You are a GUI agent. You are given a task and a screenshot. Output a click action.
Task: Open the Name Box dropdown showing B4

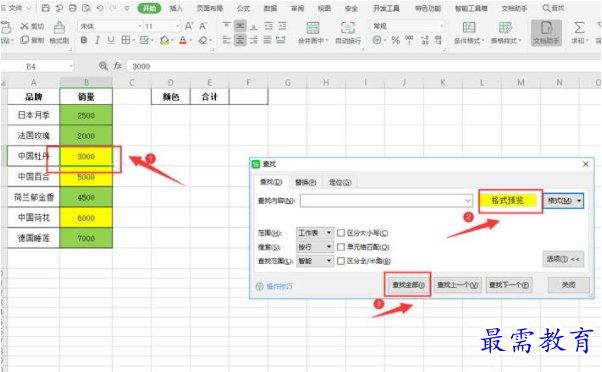[x=71, y=66]
